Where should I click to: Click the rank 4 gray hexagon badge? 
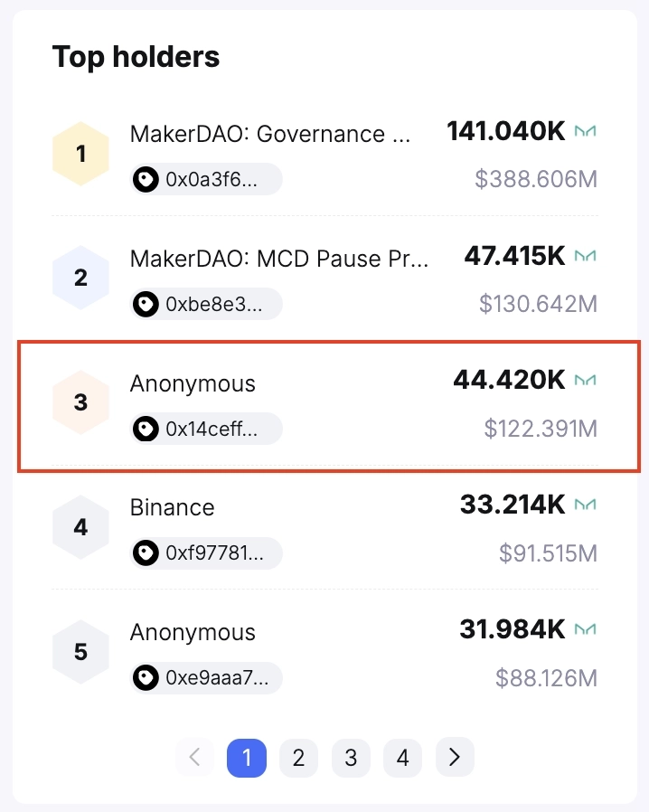[x=80, y=526]
